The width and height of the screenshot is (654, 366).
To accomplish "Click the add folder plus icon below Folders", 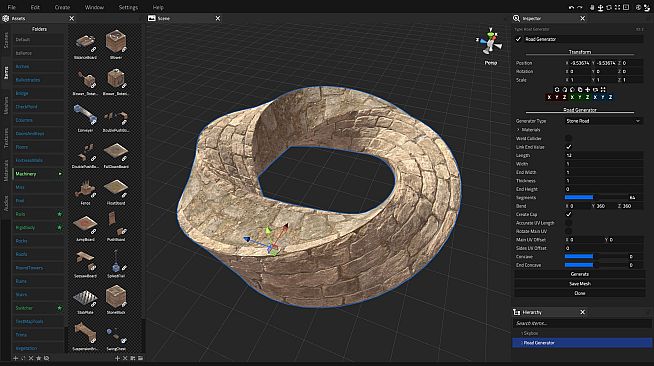I will (x=15, y=358).
